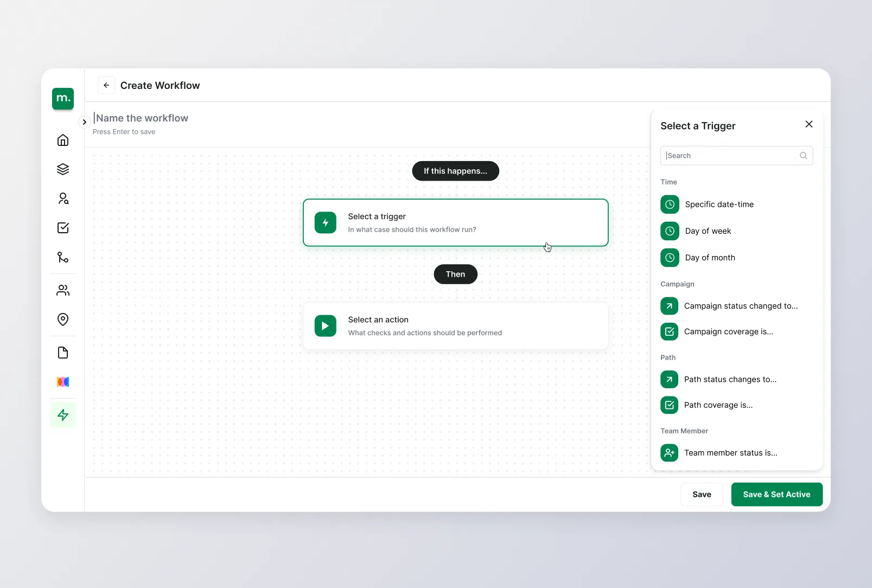The image size is (872, 588).
Task: Click the 'Create Workflow' title
Action: pos(160,85)
